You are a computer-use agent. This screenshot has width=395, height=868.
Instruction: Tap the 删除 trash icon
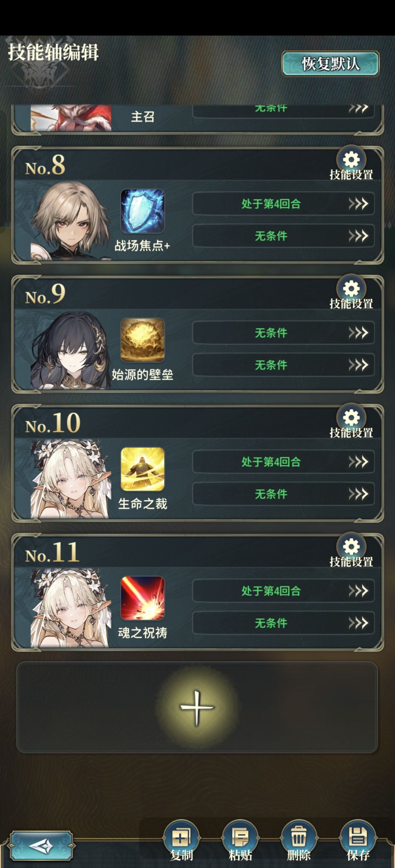(x=299, y=837)
